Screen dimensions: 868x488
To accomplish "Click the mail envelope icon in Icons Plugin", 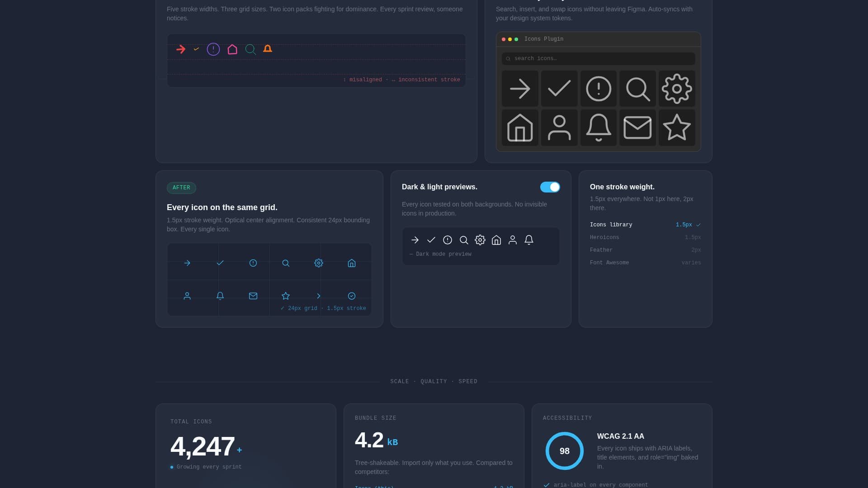I will tap(637, 128).
